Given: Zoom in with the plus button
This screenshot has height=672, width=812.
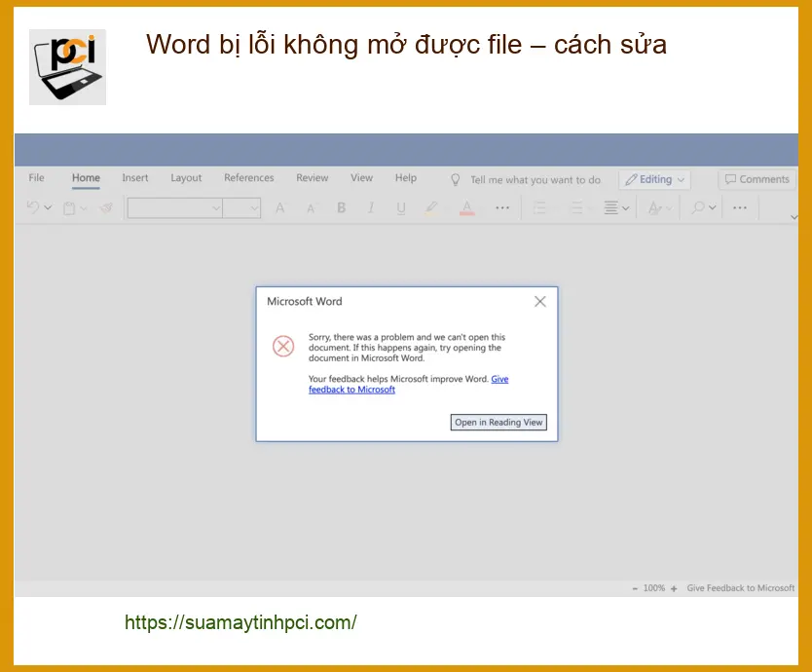Looking at the screenshot, I should pyautogui.click(x=674, y=588).
